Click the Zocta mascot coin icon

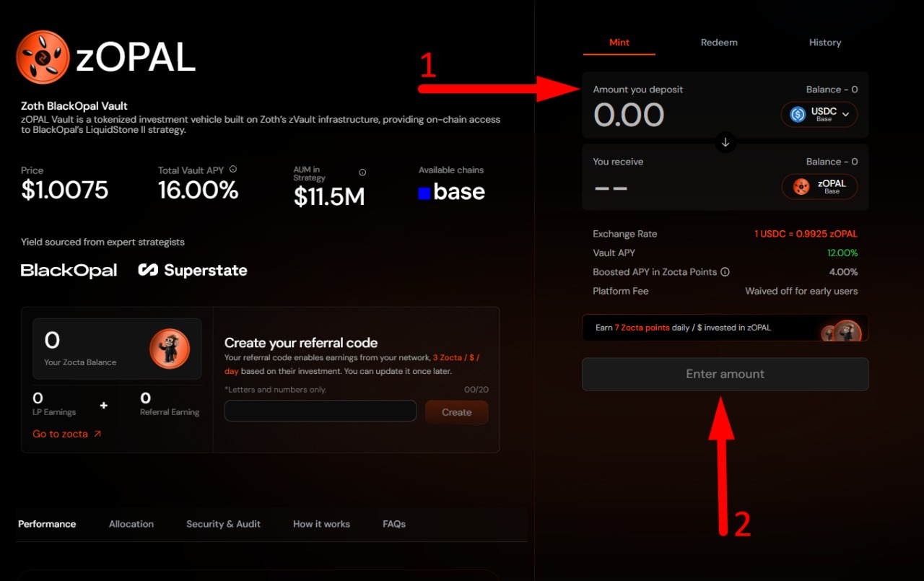tap(170, 349)
